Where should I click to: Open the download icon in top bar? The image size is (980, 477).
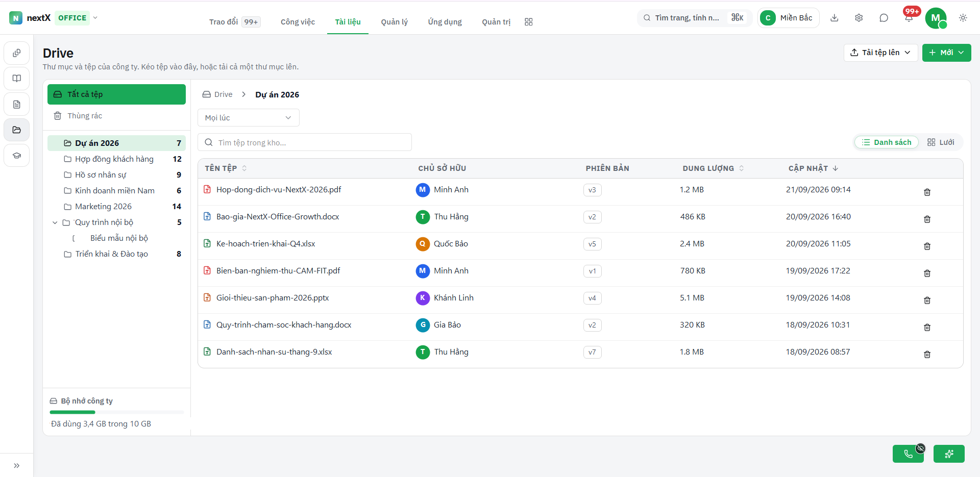click(x=834, y=18)
